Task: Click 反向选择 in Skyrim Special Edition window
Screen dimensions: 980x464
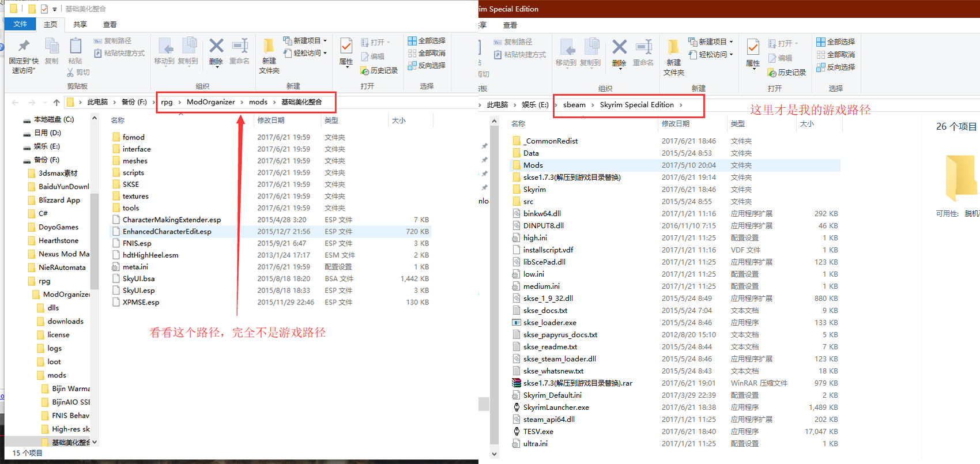Action: [836, 67]
